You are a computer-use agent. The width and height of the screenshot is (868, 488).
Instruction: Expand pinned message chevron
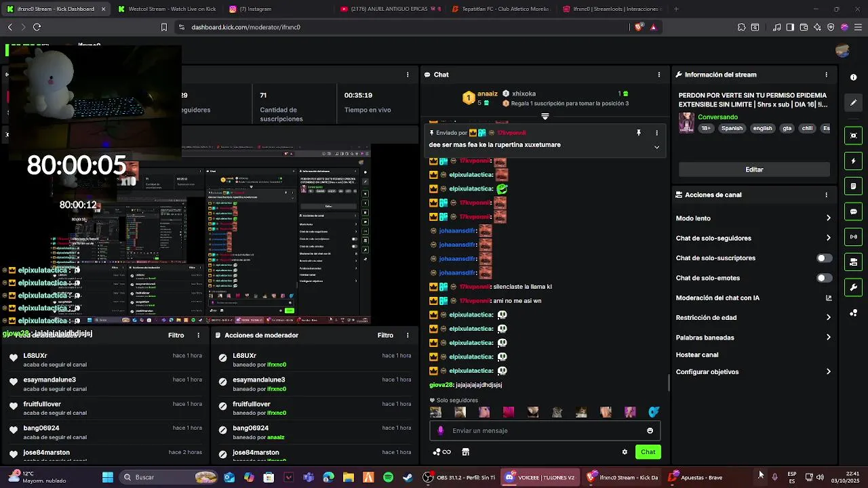pyautogui.click(x=656, y=147)
